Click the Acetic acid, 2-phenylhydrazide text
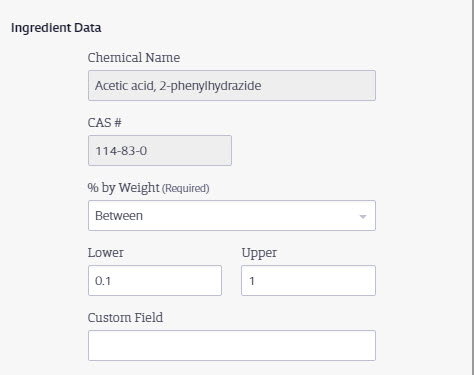The width and height of the screenshot is (474, 375). click(x=178, y=86)
